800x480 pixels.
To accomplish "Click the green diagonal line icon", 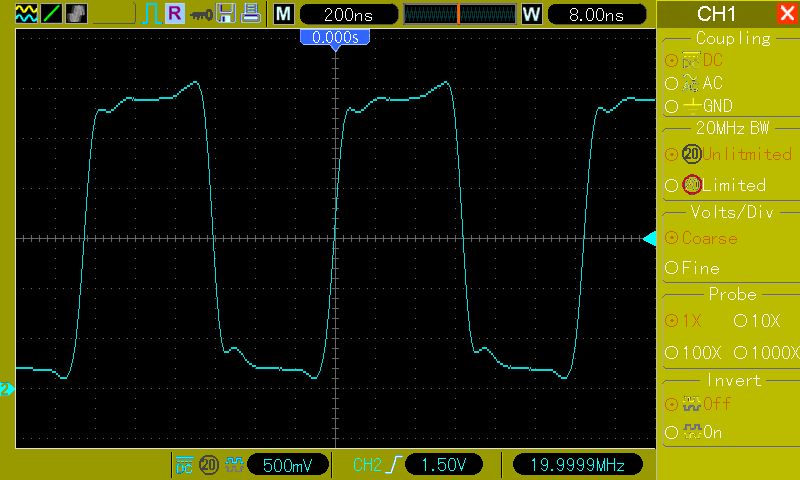I will click(52, 13).
